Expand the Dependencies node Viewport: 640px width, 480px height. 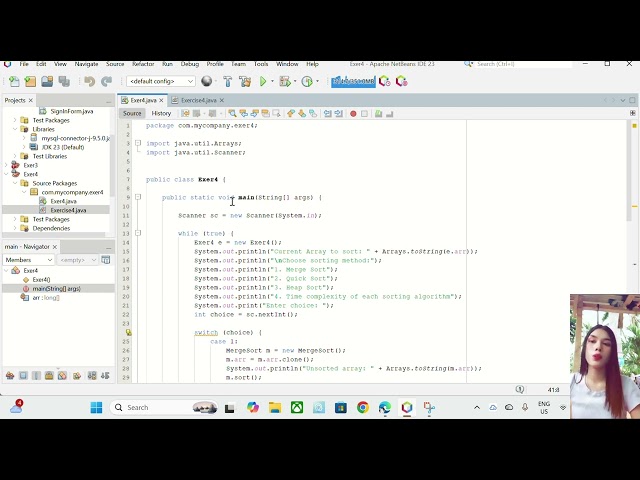15,228
